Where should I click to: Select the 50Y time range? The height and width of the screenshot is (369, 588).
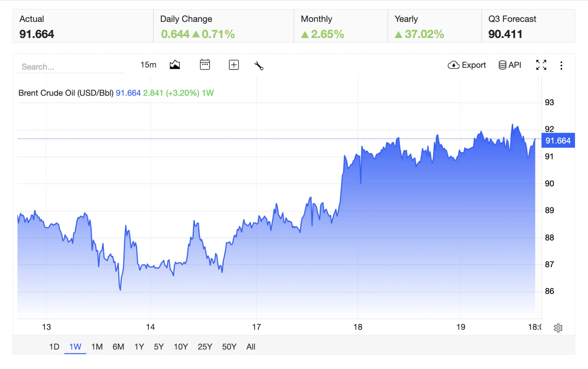pyautogui.click(x=229, y=347)
